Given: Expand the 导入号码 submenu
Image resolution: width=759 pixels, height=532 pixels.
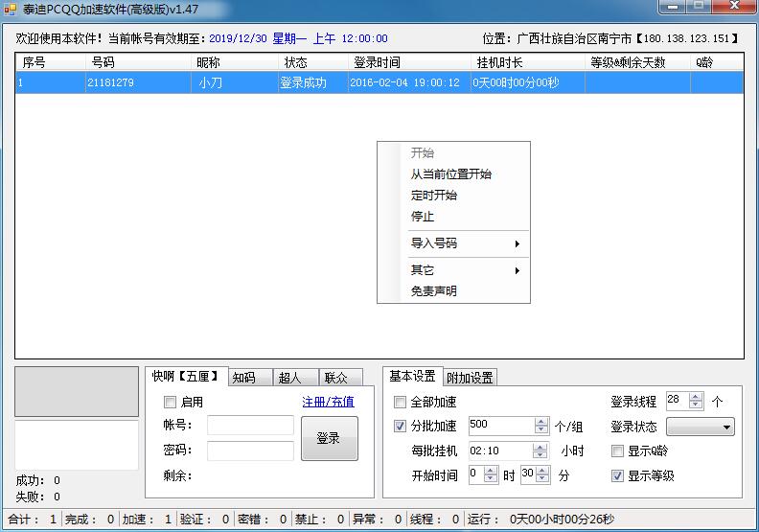Looking at the screenshot, I should coord(453,243).
